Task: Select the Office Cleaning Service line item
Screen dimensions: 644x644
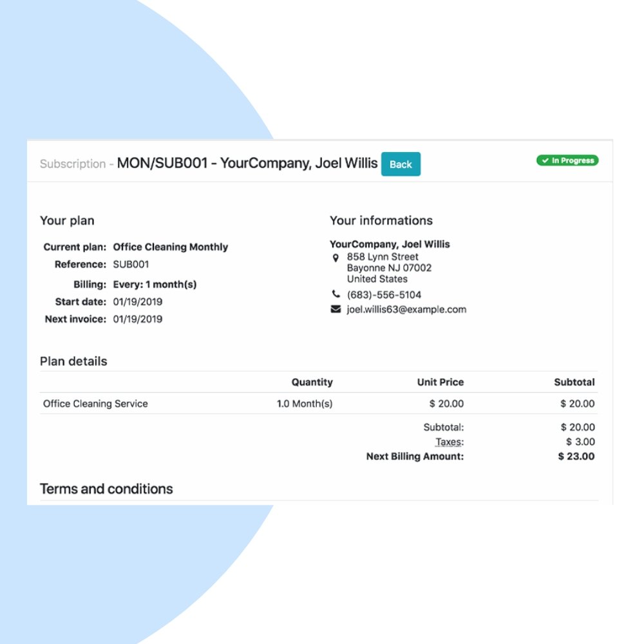Action: (95, 403)
